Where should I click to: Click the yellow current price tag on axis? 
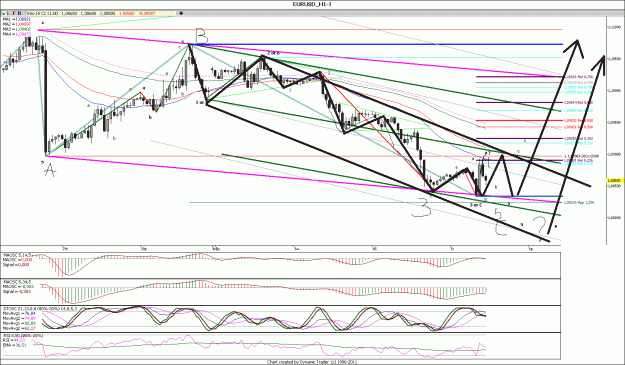(615, 181)
